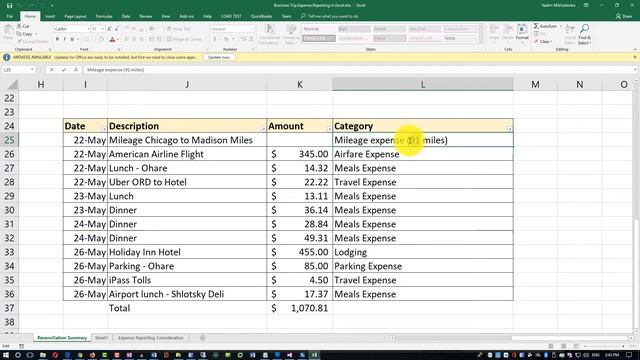
Task: Click Update now button
Action: pyautogui.click(x=219, y=57)
